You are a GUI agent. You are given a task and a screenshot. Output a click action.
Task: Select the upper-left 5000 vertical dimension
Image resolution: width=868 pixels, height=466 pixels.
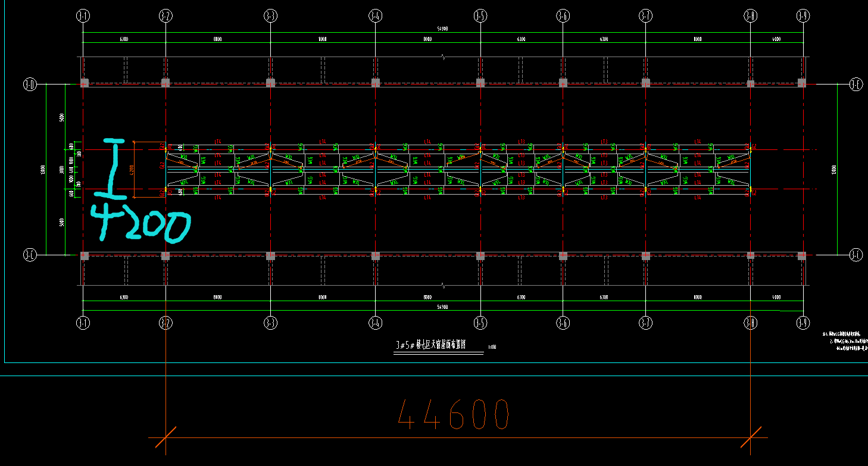[62, 117]
